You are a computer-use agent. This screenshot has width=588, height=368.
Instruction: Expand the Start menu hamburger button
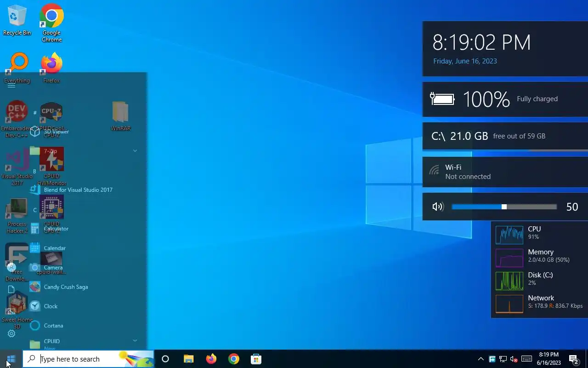pos(11,85)
